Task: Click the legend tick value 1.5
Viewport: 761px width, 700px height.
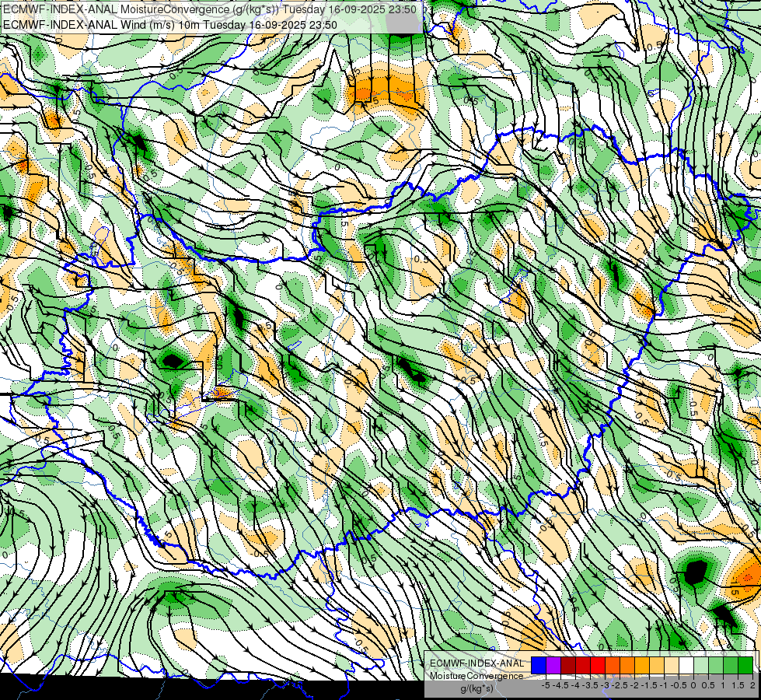Action: pos(738,685)
